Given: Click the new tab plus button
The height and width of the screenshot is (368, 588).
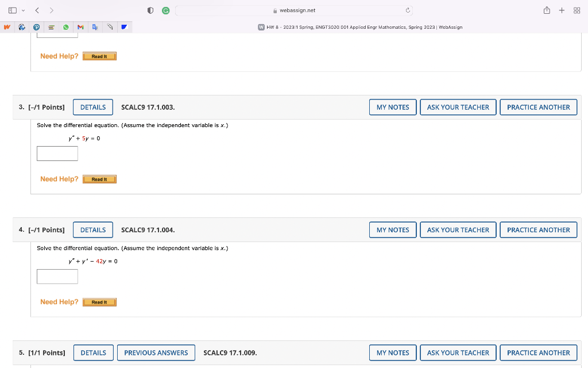Looking at the screenshot, I should tap(562, 10).
